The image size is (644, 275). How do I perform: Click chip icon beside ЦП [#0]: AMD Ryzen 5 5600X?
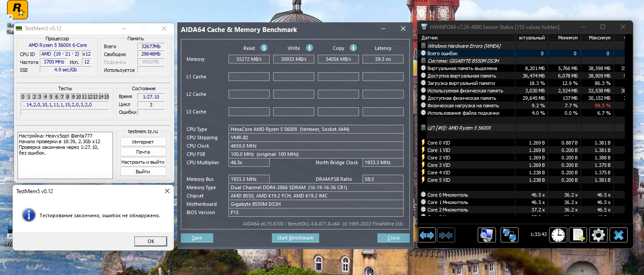click(423, 128)
